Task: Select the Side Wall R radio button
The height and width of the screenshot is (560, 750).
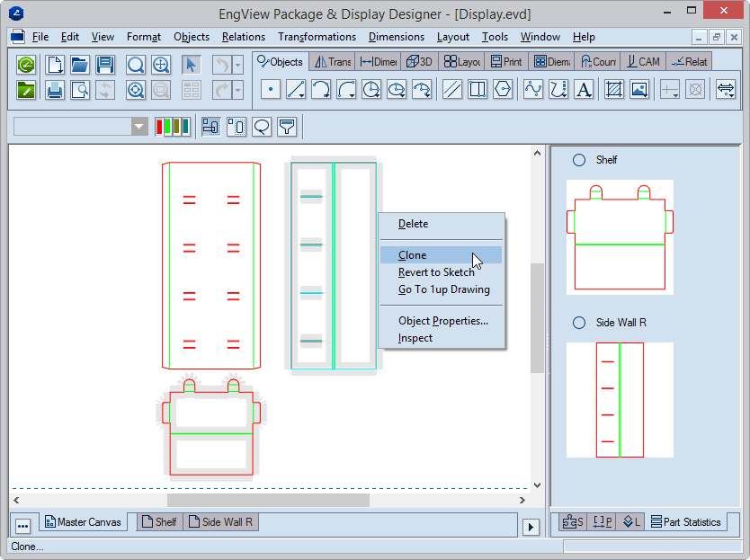Action: (x=579, y=323)
